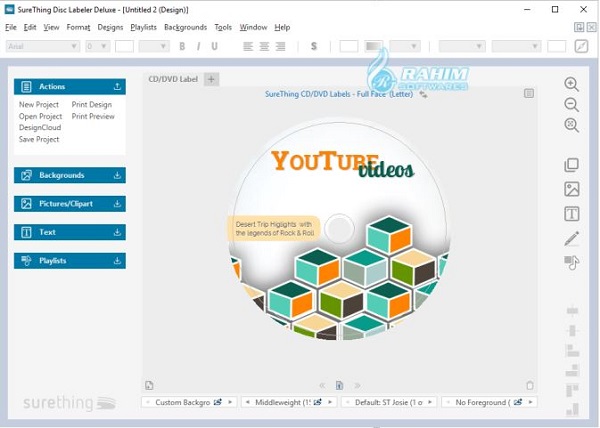Select the Text tool in right toolbar

click(572, 214)
